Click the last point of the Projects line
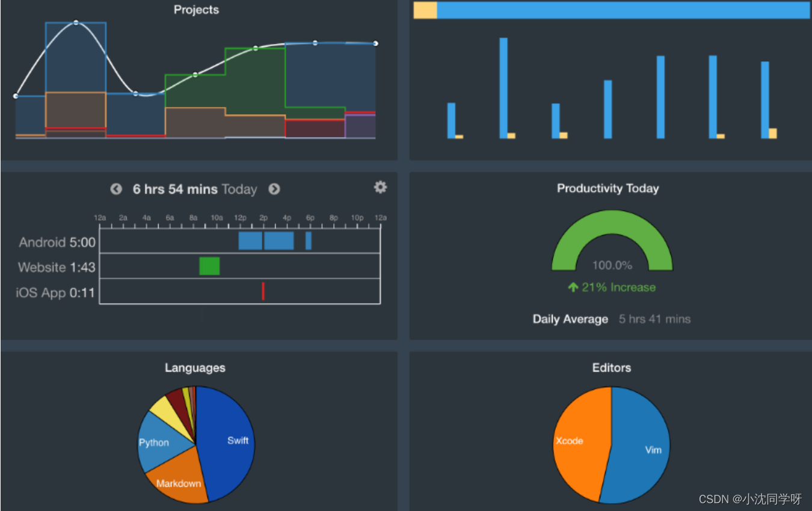The image size is (812, 511). 375,43
